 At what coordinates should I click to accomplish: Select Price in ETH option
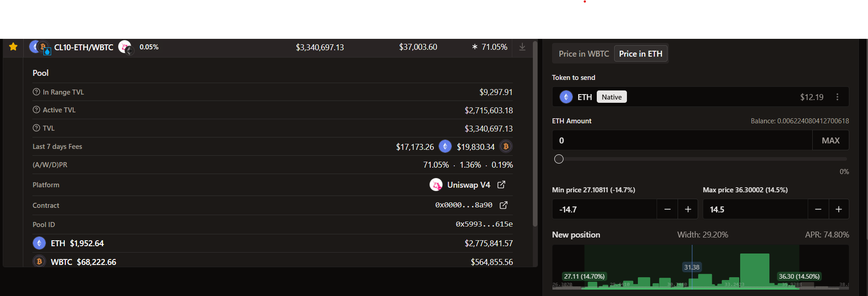click(641, 54)
